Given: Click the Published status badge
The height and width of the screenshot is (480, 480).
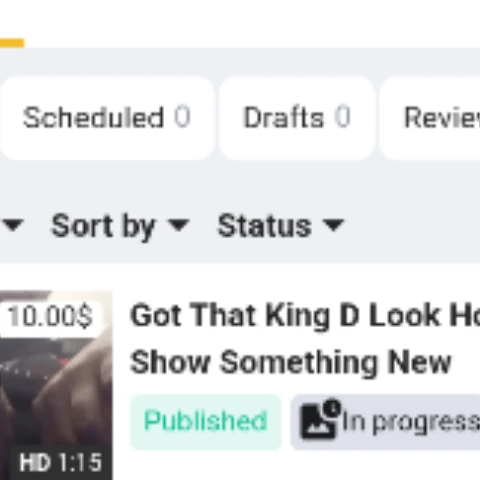Looking at the screenshot, I should click(x=206, y=422).
